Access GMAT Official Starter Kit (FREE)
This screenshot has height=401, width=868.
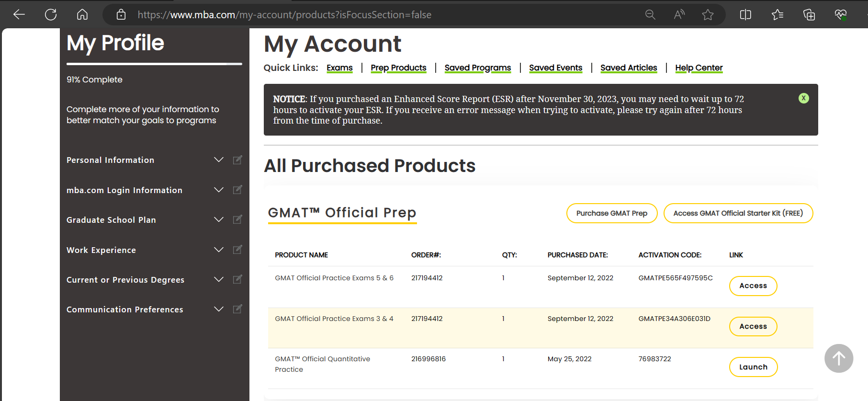(738, 213)
